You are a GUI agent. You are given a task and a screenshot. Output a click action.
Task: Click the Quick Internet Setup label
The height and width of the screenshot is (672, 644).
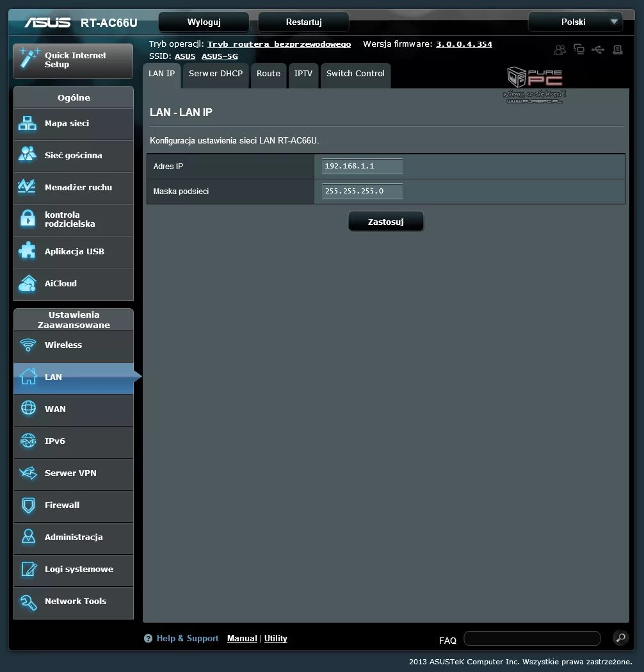click(76, 60)
